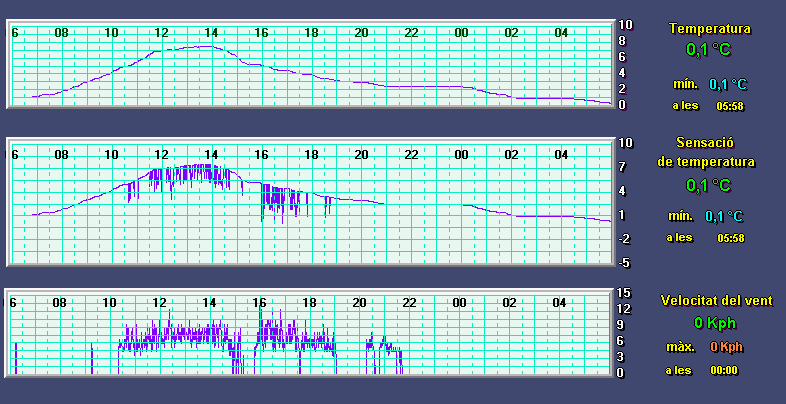Click hour label 16 on the Sensació chart
This screenshot has height=404, width=786.
[x=261, y=155]
